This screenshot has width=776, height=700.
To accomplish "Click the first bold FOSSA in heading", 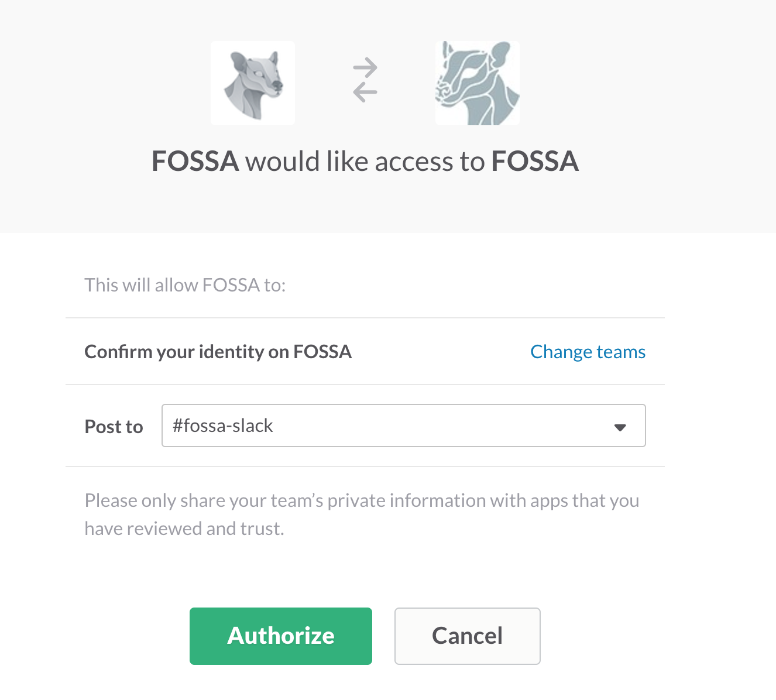I will pos(195,162).
